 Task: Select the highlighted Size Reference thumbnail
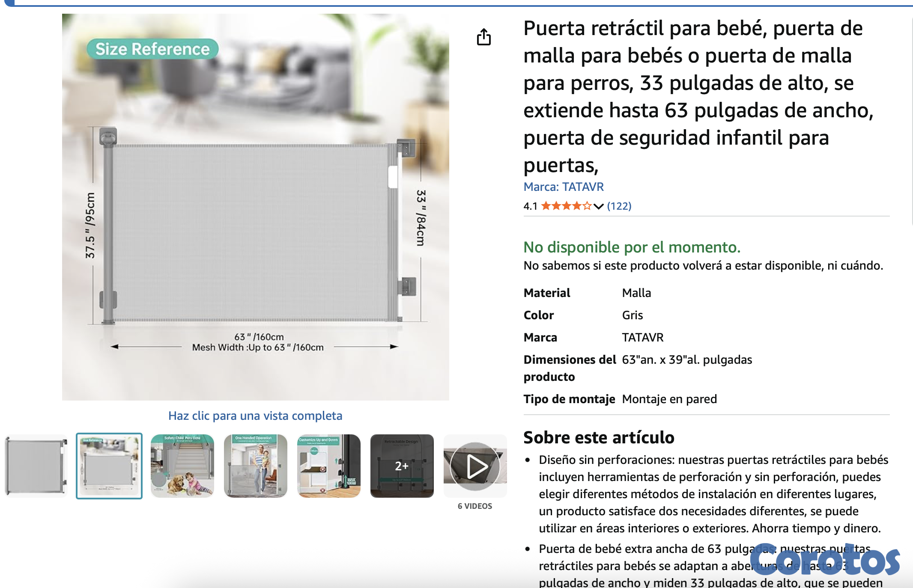[109, 466]
